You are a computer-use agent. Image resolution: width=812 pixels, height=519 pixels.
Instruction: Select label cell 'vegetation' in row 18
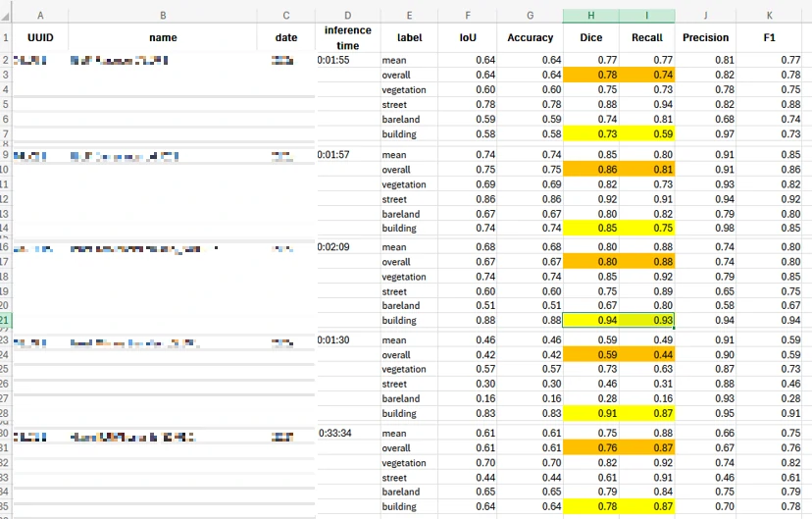(x=409, y=277)
